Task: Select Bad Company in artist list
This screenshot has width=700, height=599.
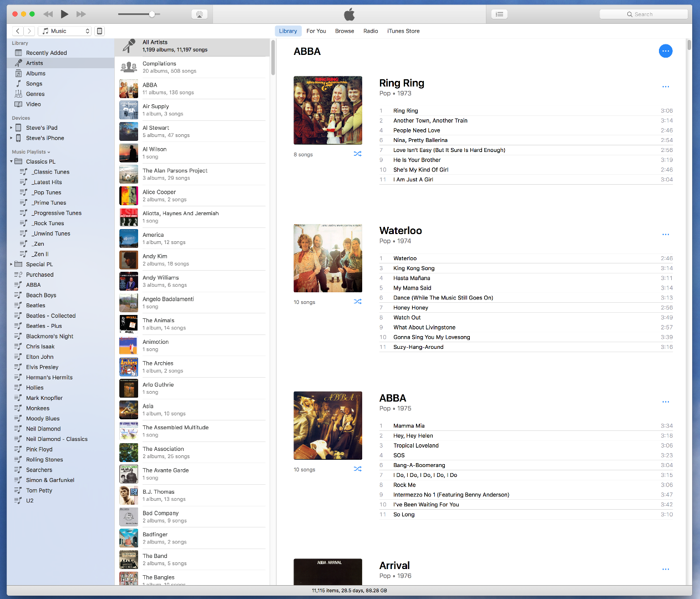Action: [x=192, y=517]
